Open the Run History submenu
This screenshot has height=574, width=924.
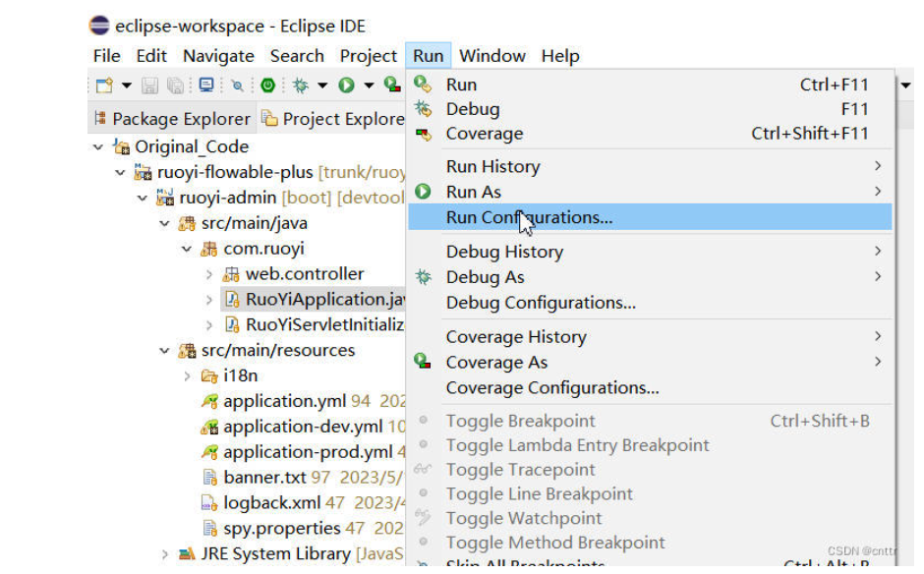[650, 167]
